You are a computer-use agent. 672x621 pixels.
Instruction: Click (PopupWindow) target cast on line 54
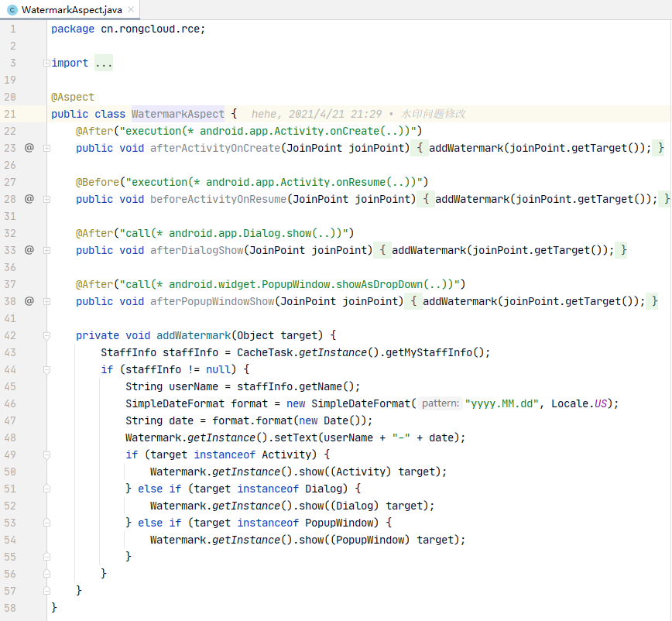tap(394, 540)
